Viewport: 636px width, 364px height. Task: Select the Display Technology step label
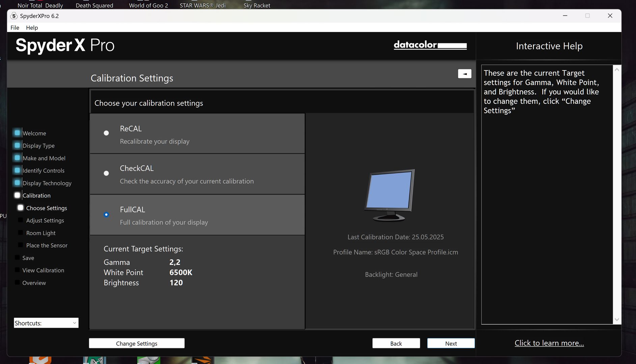pos(47,183)
